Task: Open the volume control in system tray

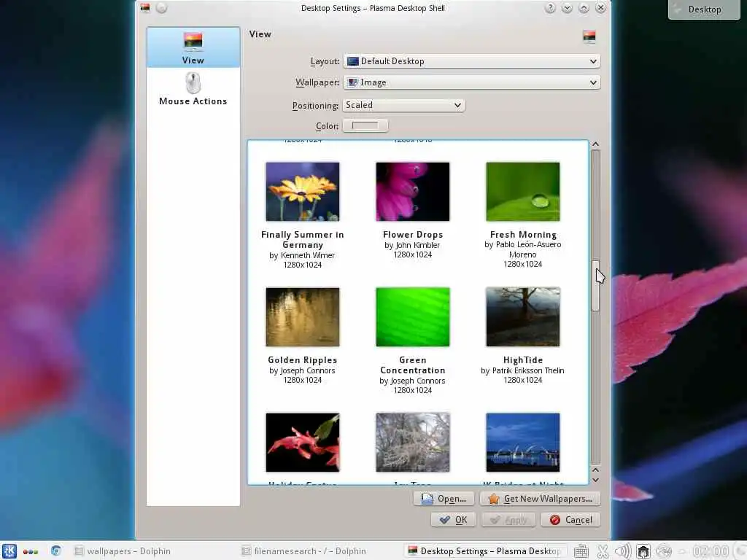Action: 623,551
